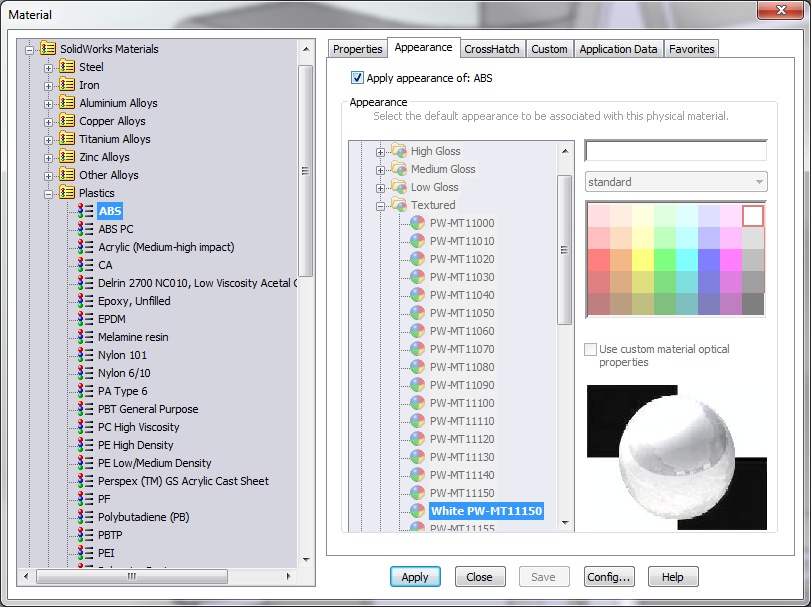Click the Nylon 101 material icon
811x607 pixels.
click(x=86, y=355)
